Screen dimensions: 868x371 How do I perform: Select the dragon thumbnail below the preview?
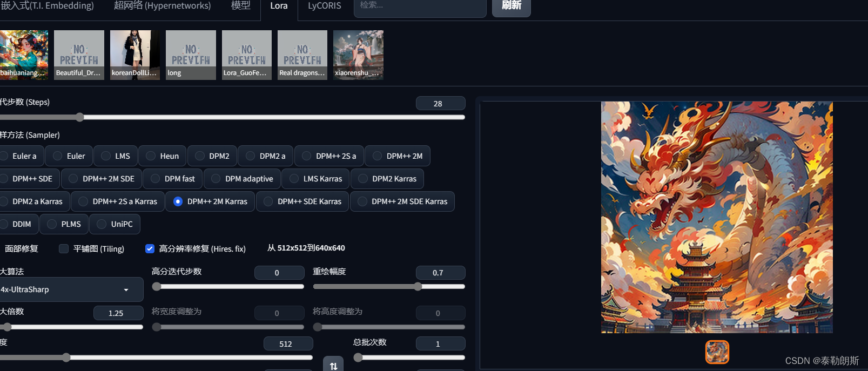[x=717, y=352]
